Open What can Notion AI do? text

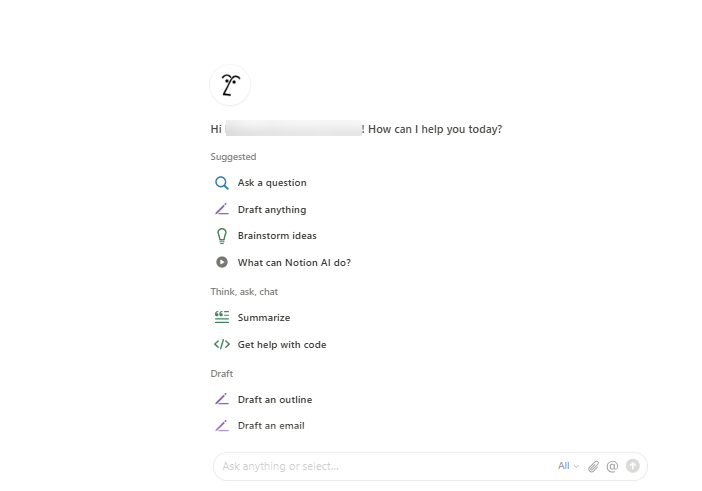pyautogui.click(x=294, y=263)
